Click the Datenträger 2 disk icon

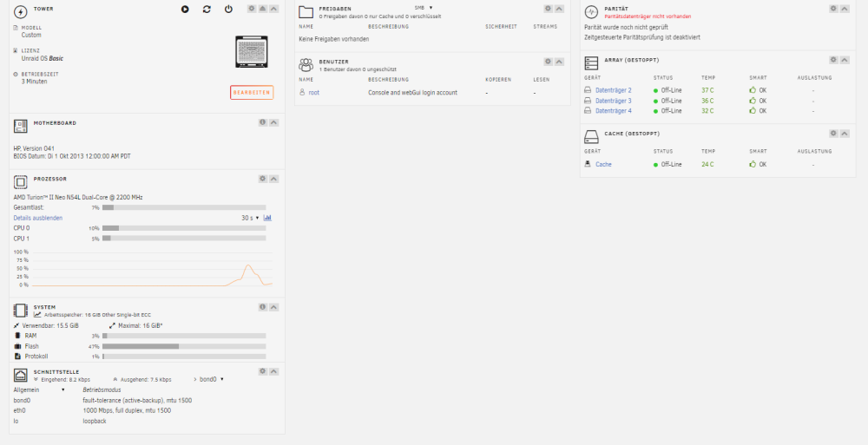coord(588,89)
